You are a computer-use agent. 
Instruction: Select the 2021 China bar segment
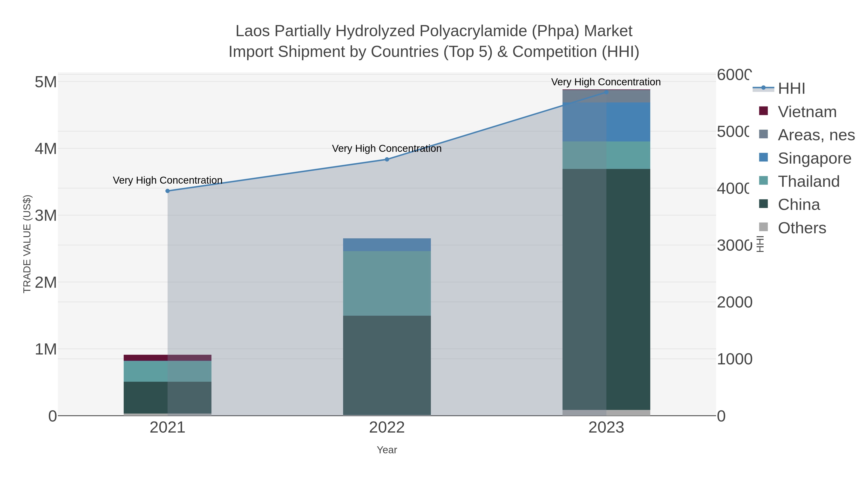coord(168,397)
